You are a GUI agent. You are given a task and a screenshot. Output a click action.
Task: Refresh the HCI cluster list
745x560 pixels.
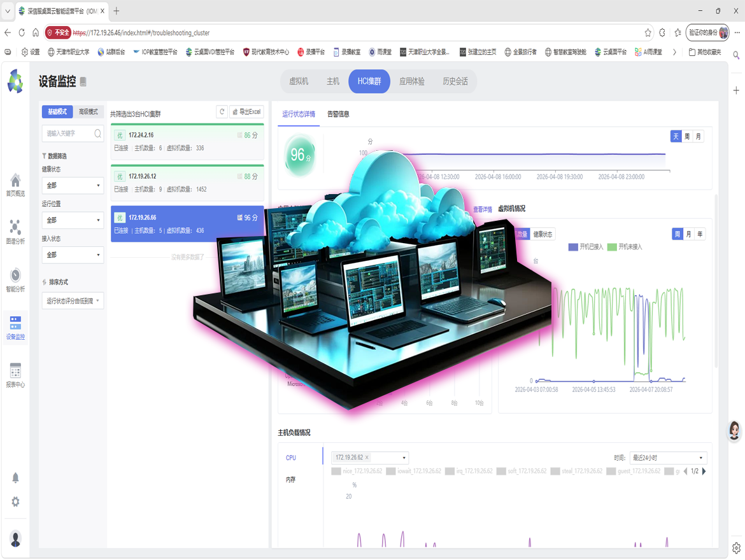pyautogui.click(x=222, y=112)
